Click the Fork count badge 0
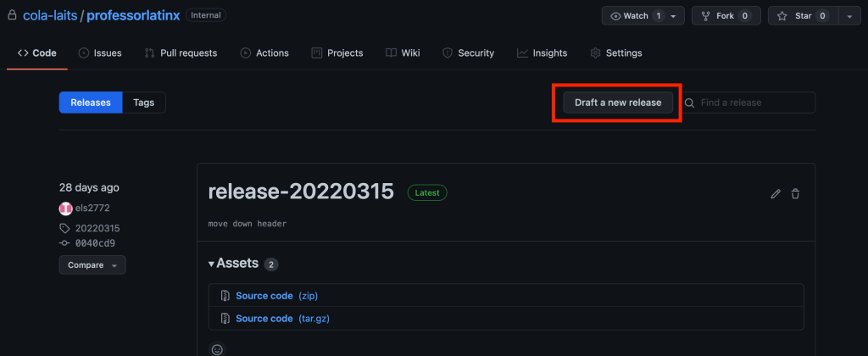 point(745,16)
